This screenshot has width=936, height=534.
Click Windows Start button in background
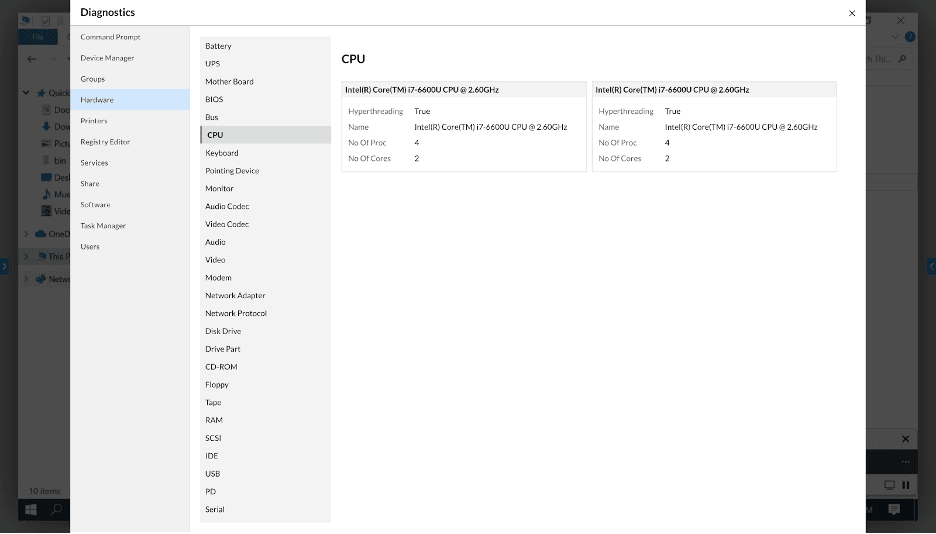pyautogui.click(x=30, y=510)
